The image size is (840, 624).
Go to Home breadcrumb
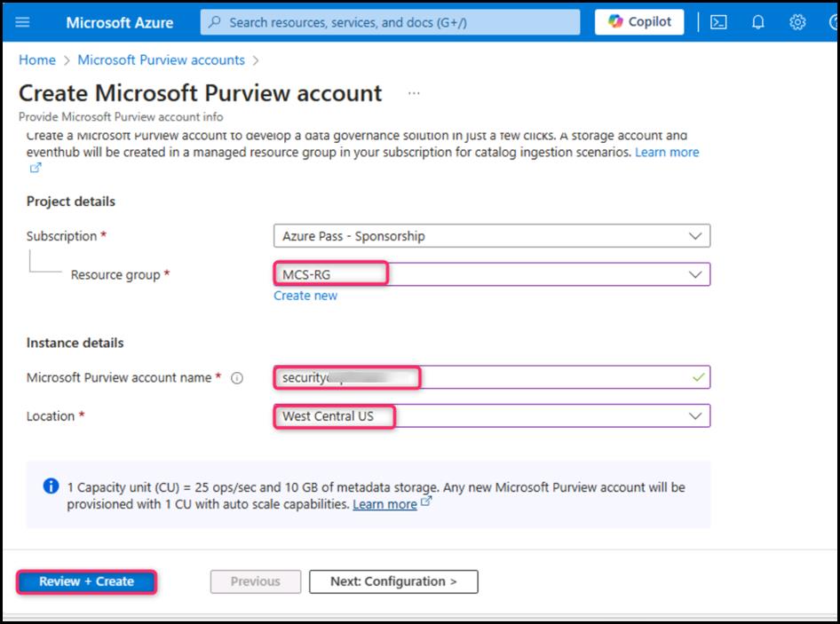[37, 60]
